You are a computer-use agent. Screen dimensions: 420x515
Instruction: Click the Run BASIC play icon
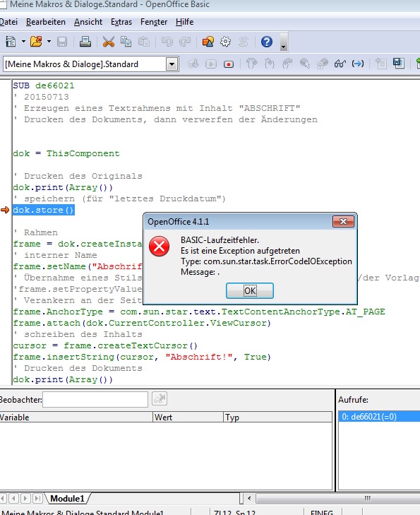[211, 64]
